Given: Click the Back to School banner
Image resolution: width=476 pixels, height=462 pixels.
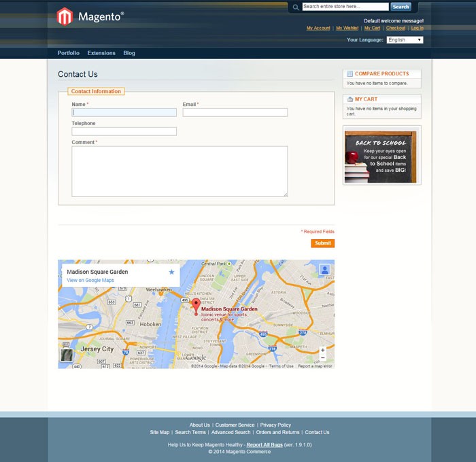Looking at the screenshot, I should point(382,155).
